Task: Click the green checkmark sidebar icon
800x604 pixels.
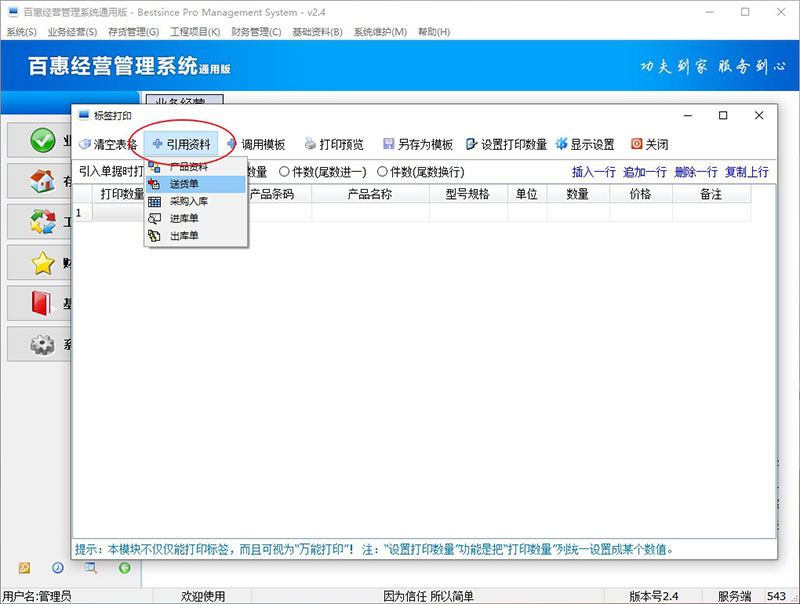Action: [x=42, y=140]
